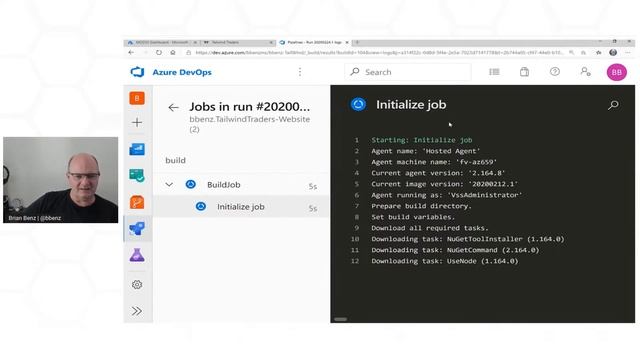The width and height of the screenshot is (640, 360).
Task: Open Overview dashboard icon in sidebar
Action: tap(137, 149)
